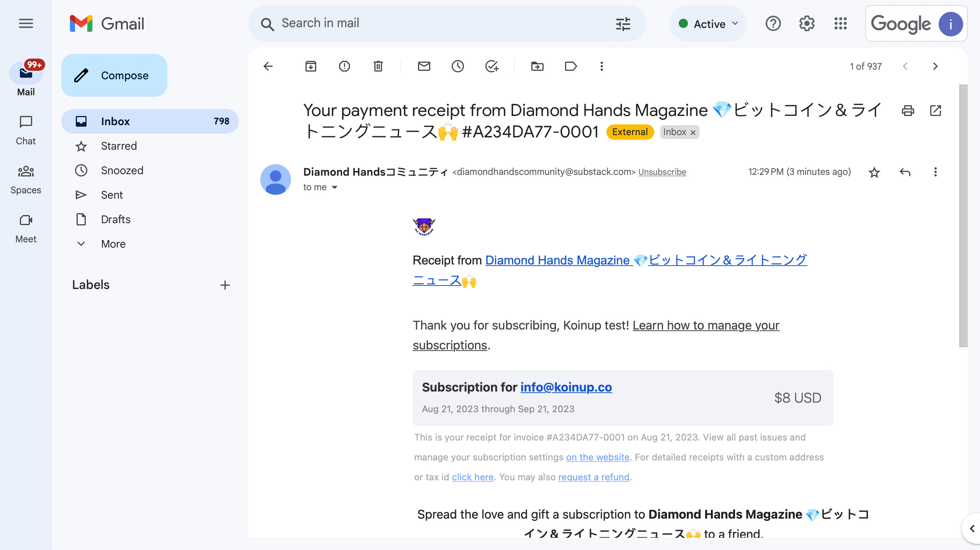Open the main menu hamburger icon
Image resolution: width=980 pixels, height=550 pixels.
(x=26, y=24)
